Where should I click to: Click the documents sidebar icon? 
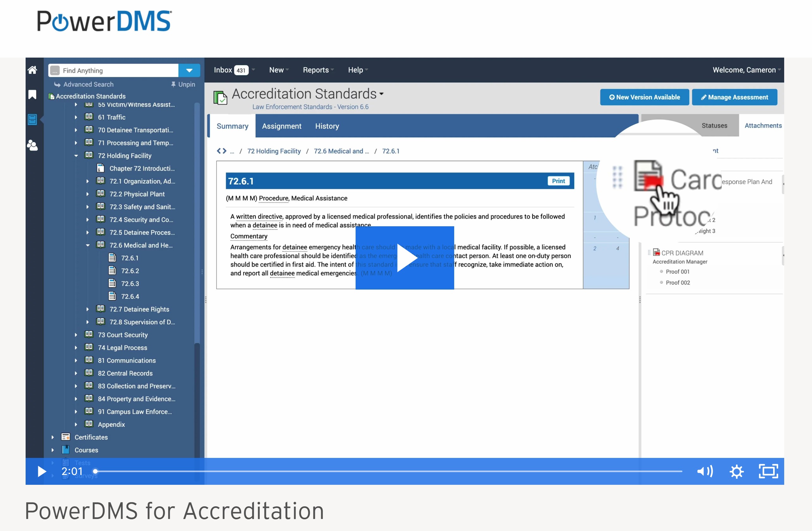[33, 120]
